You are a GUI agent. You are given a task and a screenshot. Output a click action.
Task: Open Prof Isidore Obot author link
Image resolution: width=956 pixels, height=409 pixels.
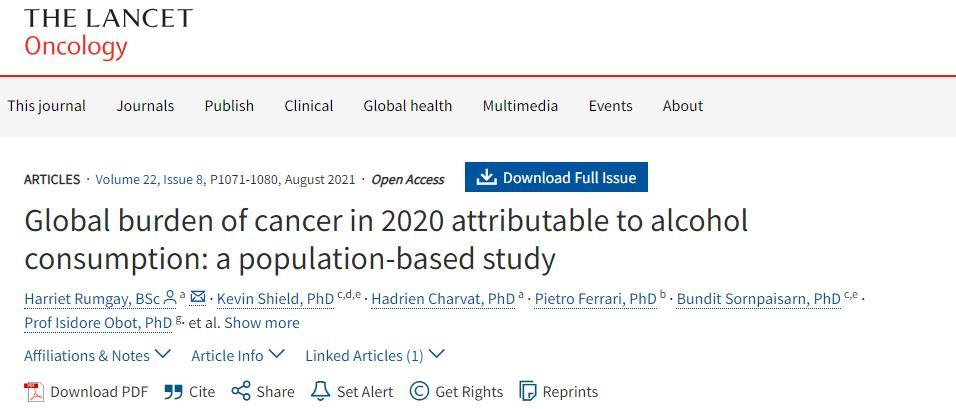click(x=98, y=322)
